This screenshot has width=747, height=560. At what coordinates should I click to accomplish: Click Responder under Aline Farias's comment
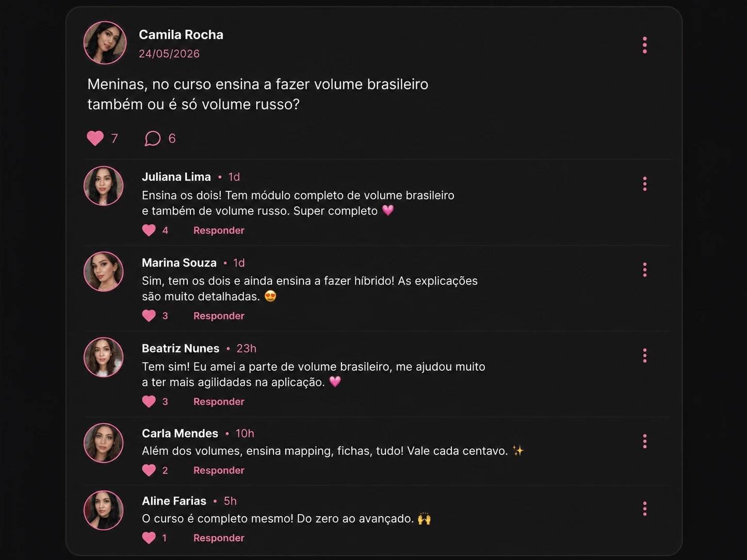tap(219, 538)
